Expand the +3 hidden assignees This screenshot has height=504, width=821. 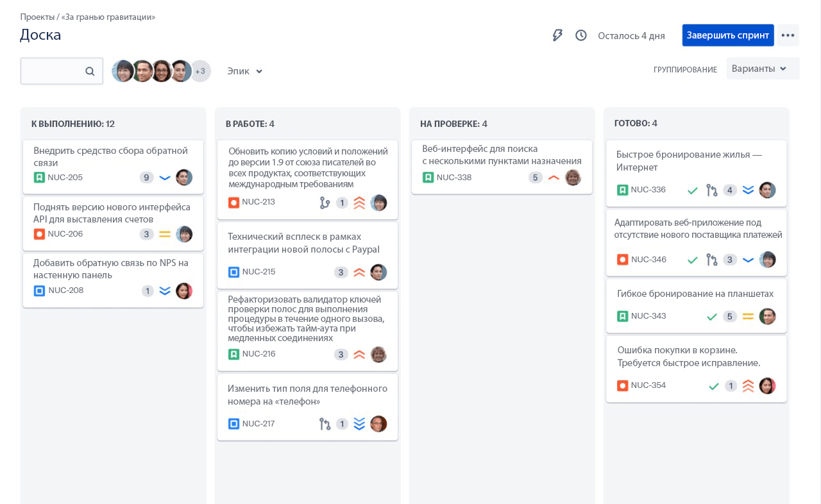(200, 71)
